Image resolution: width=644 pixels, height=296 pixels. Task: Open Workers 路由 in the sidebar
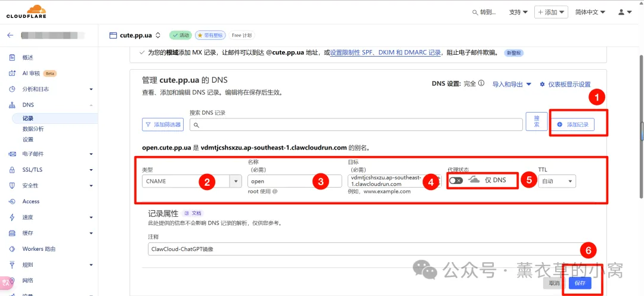[39, 249]
